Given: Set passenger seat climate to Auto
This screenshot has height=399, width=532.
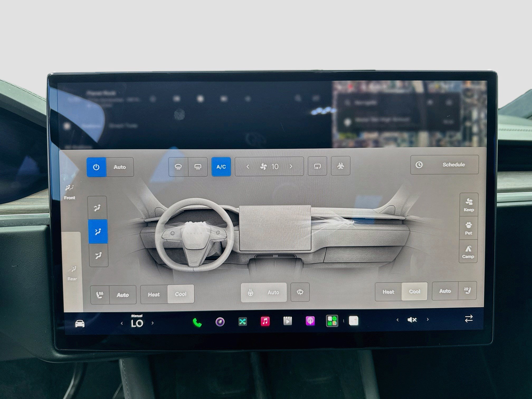Looking at the screenshot, I should pyautogui.click(x=445, y=291).
